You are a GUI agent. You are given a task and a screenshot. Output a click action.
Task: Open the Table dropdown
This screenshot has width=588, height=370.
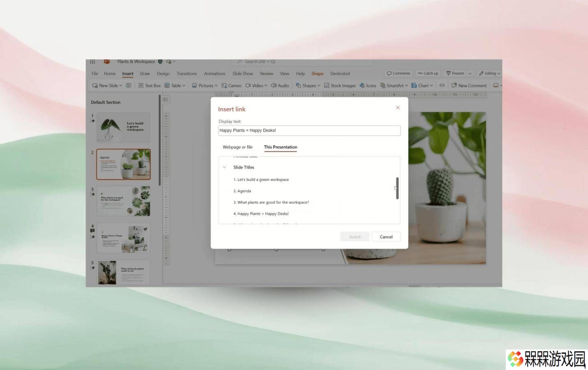[175, 86]
